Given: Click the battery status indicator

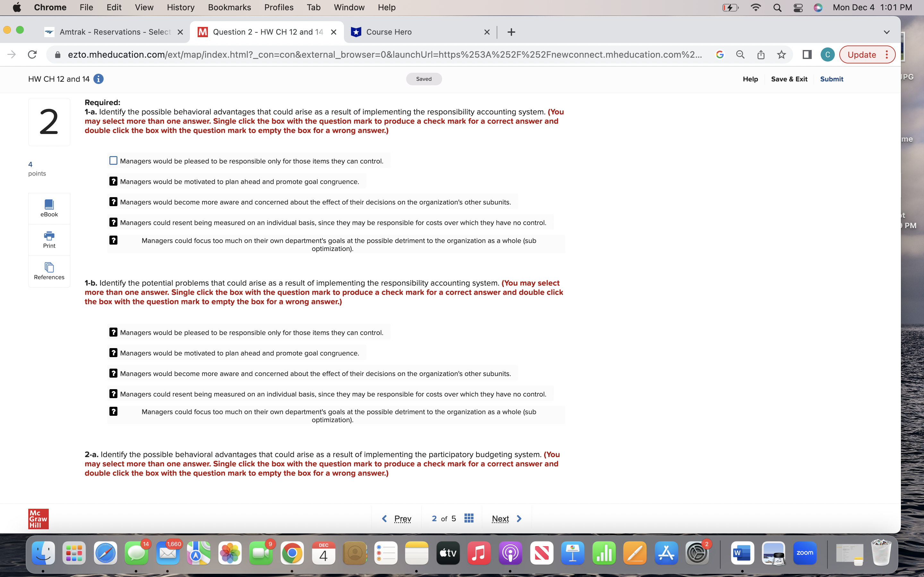Looking at the screenshot, I should [731, 7].
